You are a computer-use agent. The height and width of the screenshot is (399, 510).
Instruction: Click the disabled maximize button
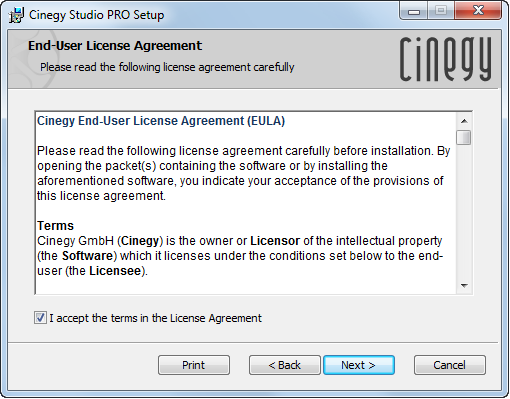(x=441, y=11)
